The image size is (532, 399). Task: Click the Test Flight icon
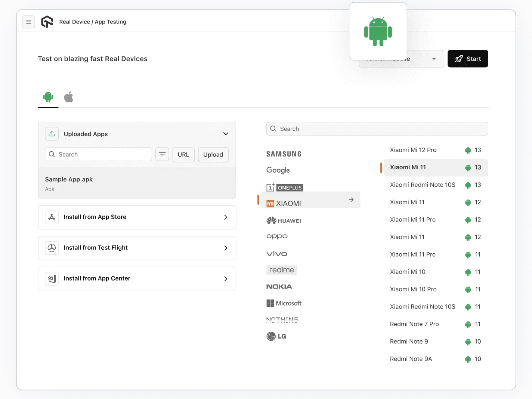52,248
